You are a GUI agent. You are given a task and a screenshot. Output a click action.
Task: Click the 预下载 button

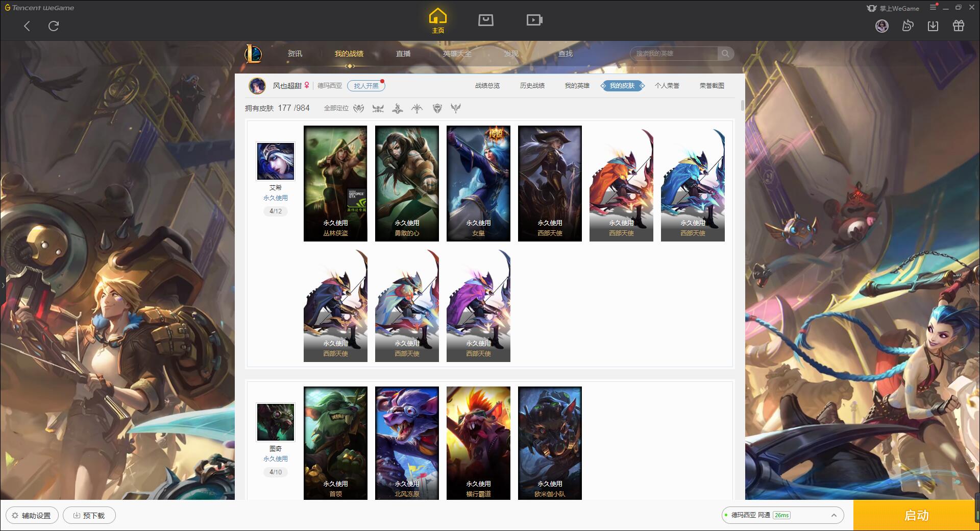(x=89, y=515)
